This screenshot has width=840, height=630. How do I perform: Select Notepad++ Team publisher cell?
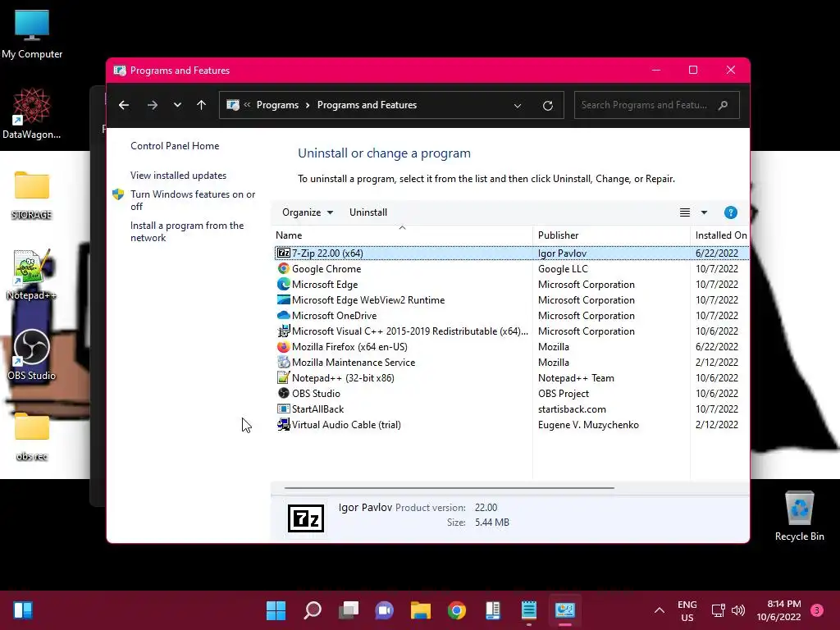click(x=576, y=377)
